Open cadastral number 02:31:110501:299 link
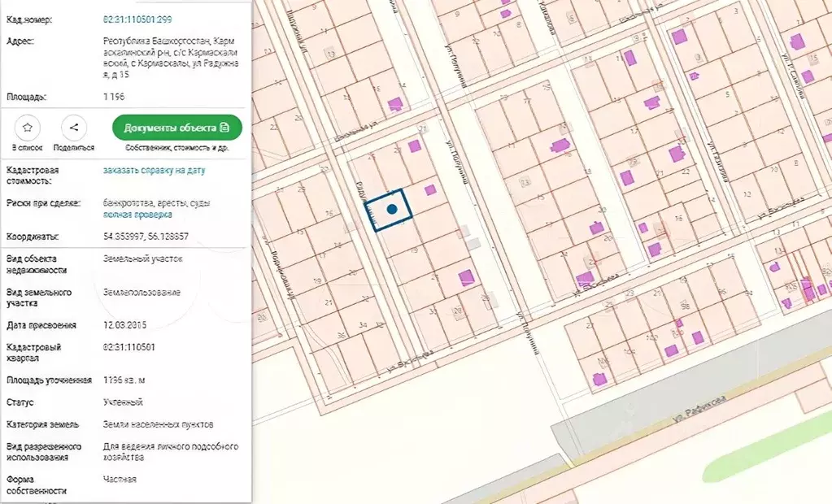 137,20
